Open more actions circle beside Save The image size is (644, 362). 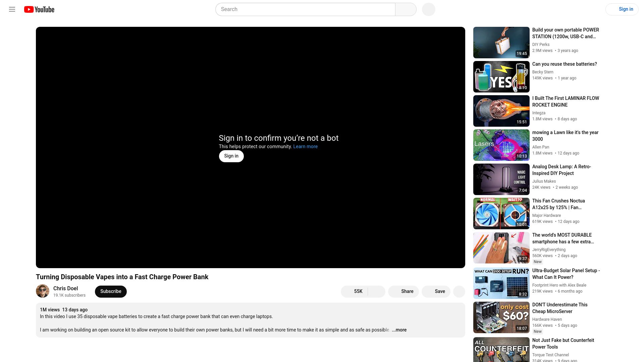(459, 291)
